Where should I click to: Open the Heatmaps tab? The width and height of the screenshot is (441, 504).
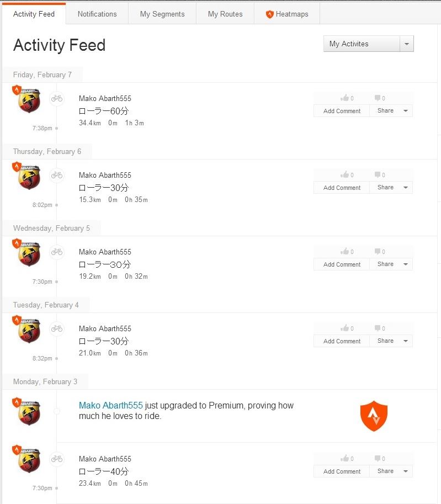(x=286, y=14)
